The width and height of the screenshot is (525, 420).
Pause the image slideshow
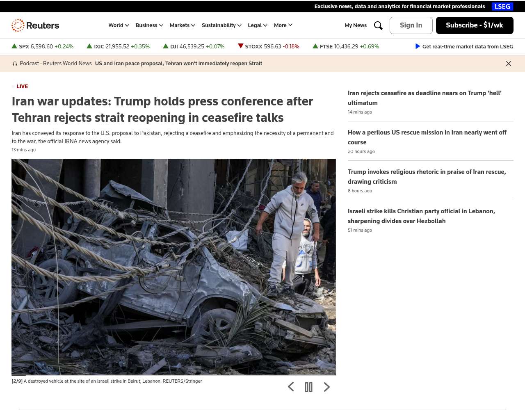[309, 387]
